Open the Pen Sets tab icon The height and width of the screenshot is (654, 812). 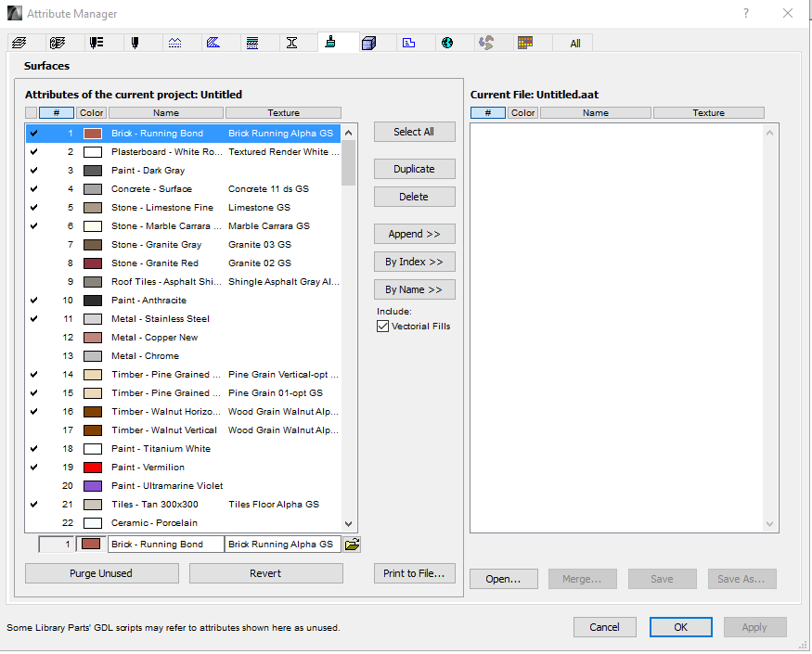(97, 43)
